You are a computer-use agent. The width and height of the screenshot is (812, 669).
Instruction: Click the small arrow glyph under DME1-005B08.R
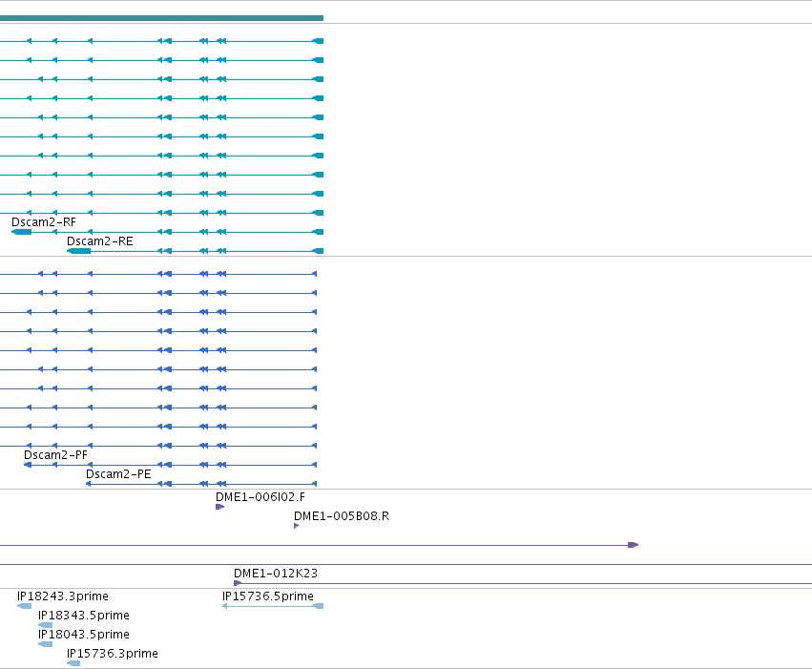pos(296,526)
